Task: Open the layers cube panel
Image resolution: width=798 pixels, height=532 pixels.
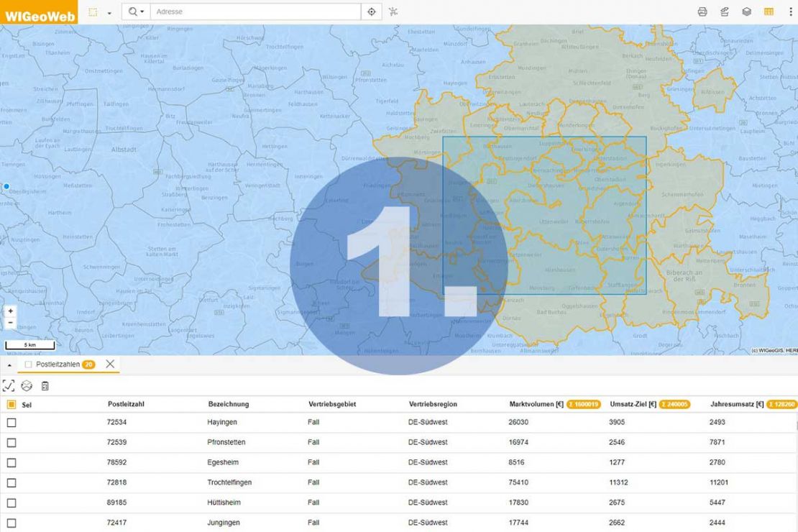Action: pos(747,12)
